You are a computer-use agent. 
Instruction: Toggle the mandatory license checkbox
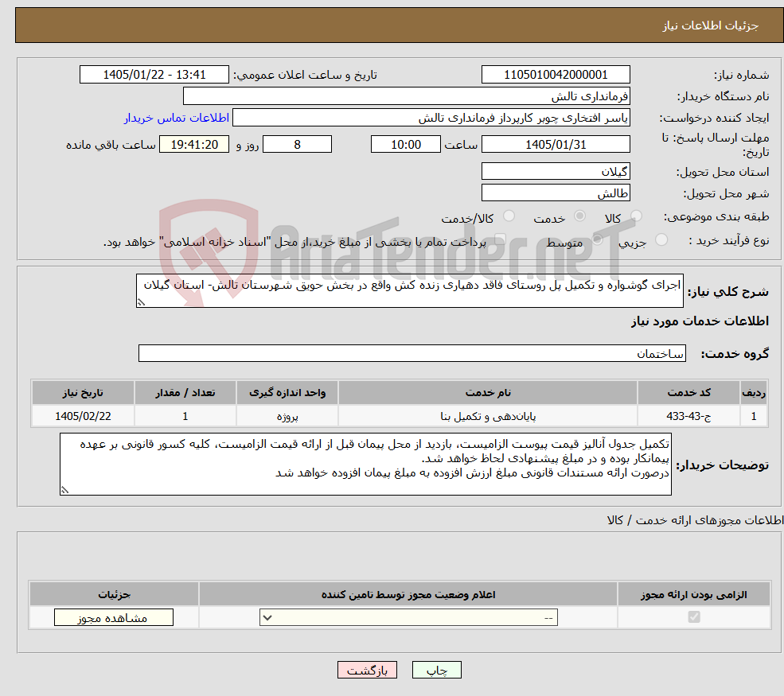694,617
